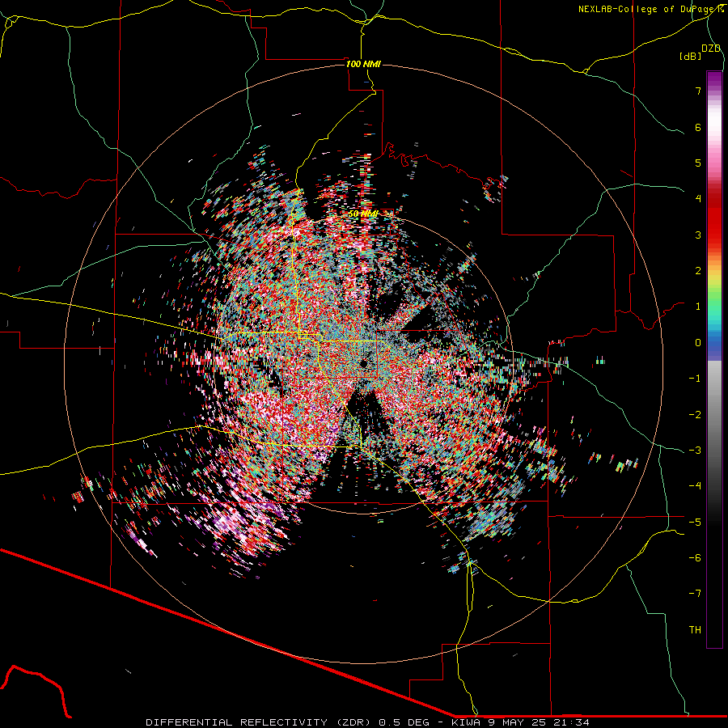Screen dimensions: 728x728
Task: Click the 2 dB scale label
Action: point(698,271)
